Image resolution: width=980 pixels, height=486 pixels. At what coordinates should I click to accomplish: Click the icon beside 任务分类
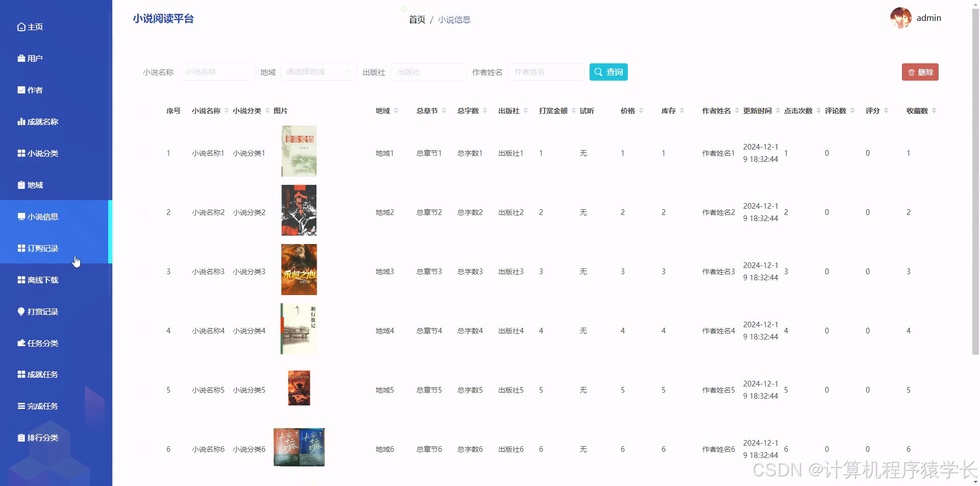(x=21, y=344)
